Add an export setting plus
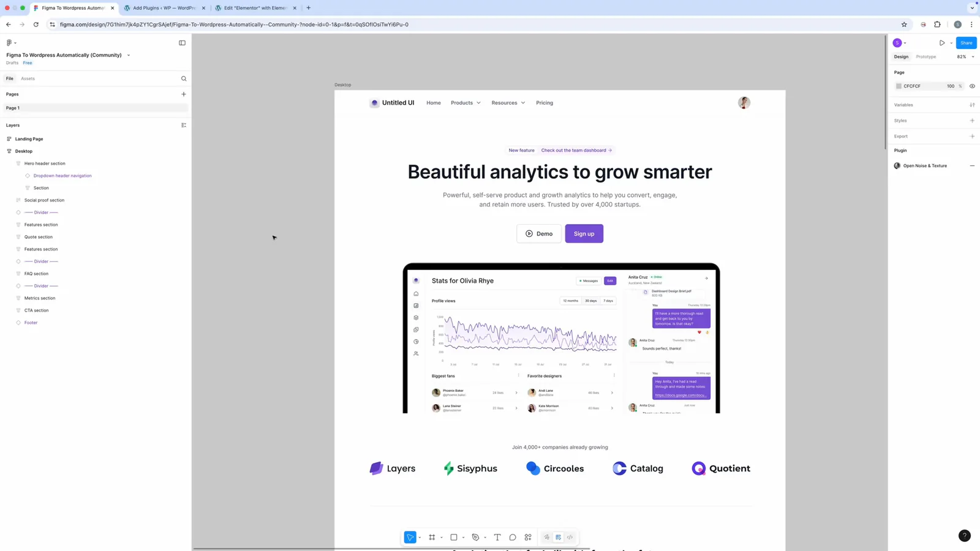980x551 pixels. pos(972,137)
